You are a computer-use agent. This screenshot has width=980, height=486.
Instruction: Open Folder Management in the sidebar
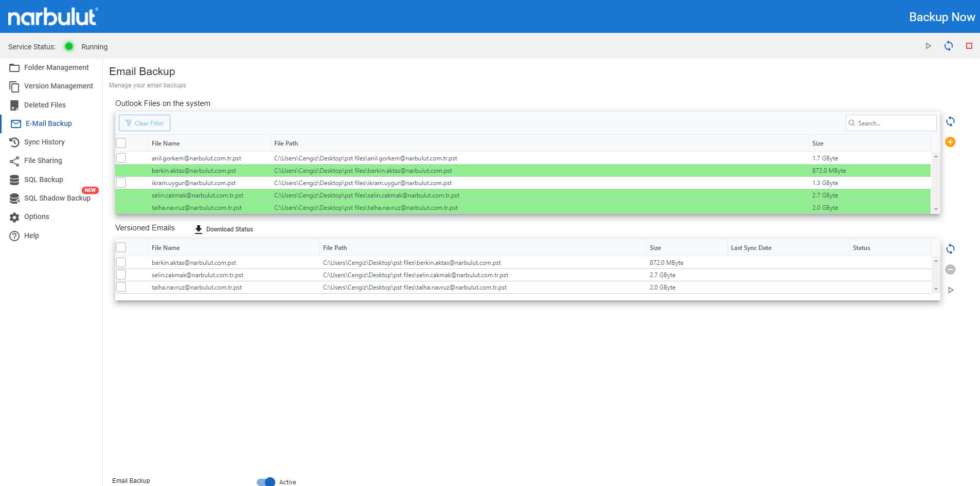click(x=56, y=67)
